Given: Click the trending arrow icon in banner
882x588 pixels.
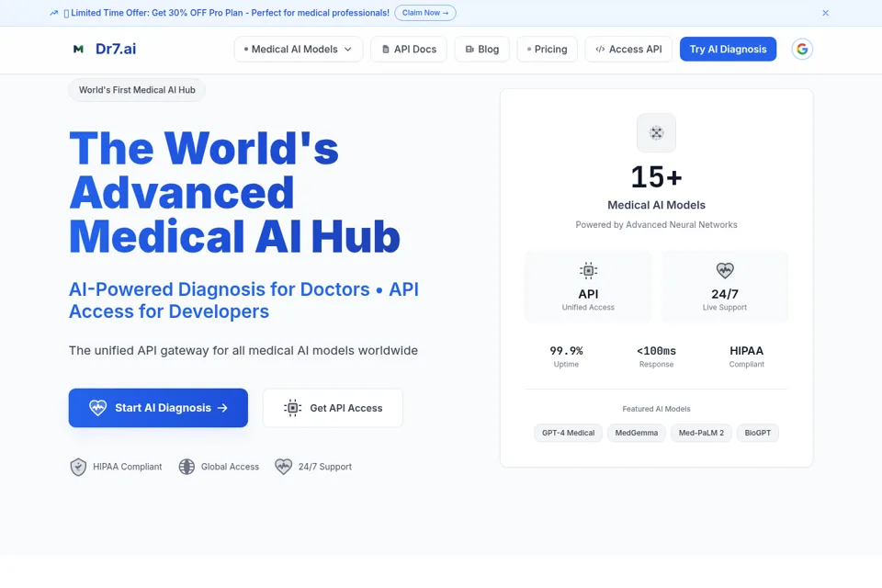Looking at the screenshot, I should click(53, 13).
